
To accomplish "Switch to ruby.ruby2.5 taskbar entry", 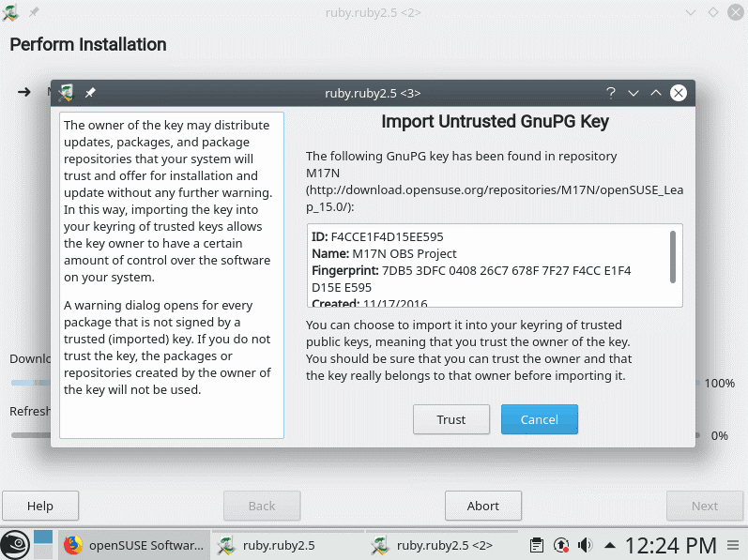I will pyautogui.click(x=287, y=545).
